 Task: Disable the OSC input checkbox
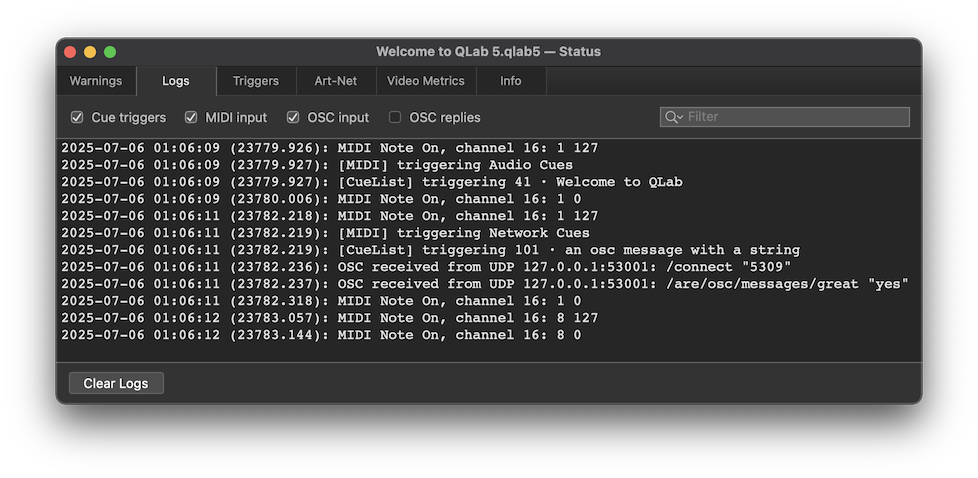[x=293, y=117]
